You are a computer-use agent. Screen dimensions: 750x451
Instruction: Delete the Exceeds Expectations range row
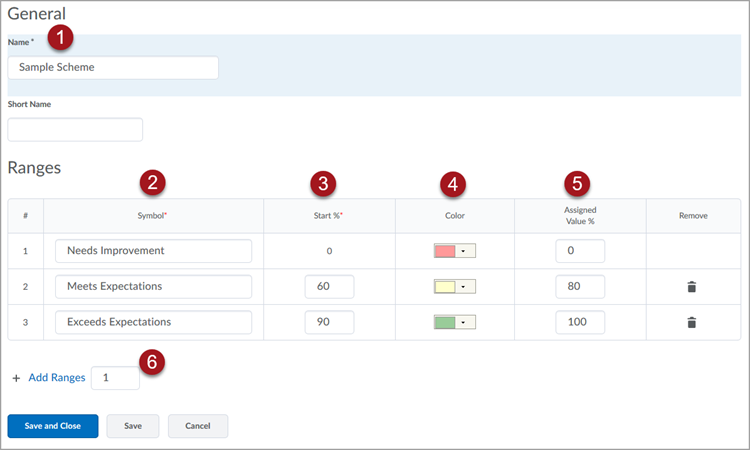[x=691, y=322]
